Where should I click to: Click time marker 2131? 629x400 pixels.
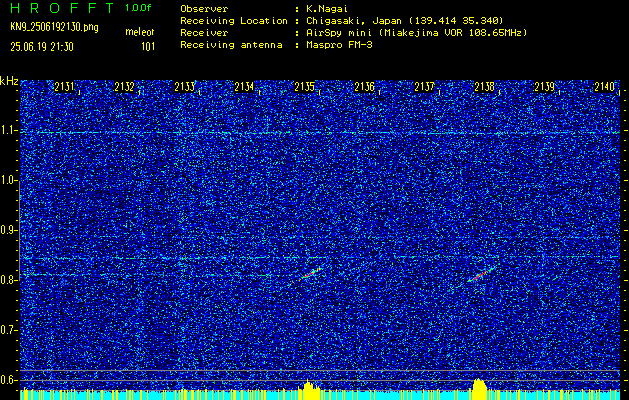click(64, 87)
